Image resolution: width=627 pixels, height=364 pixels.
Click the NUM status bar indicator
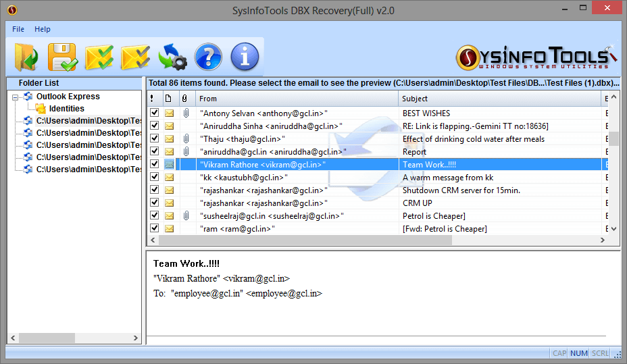pos(578,353)
